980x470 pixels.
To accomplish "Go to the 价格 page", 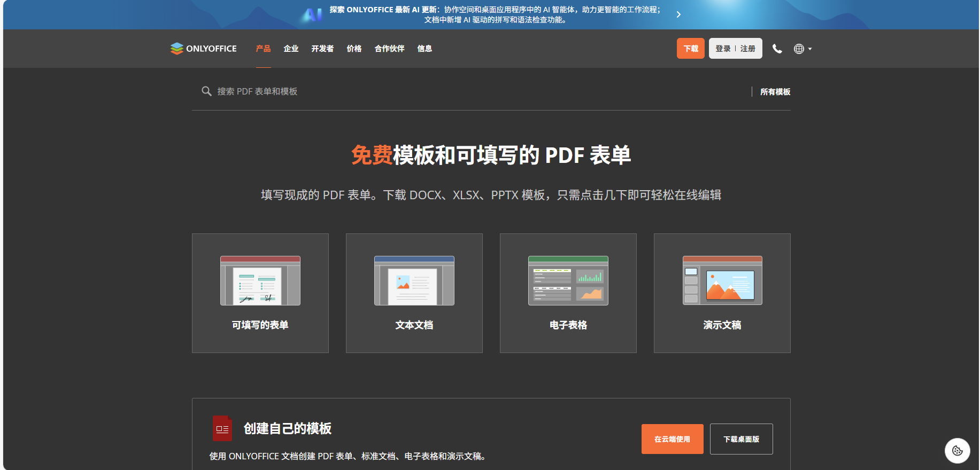I will click(x=354, y=49).
